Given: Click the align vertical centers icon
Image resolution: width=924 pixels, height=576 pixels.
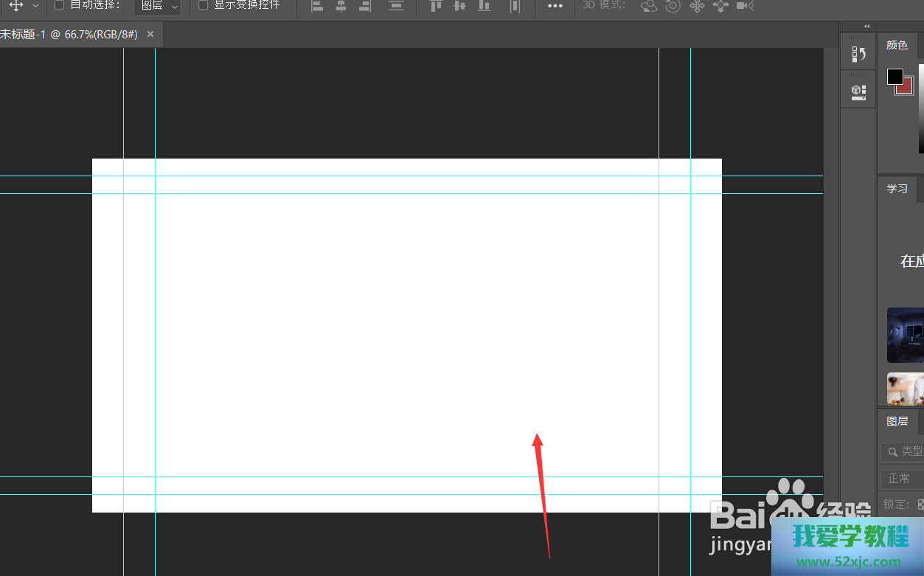Looking at the screenshot, I should 459,6.
